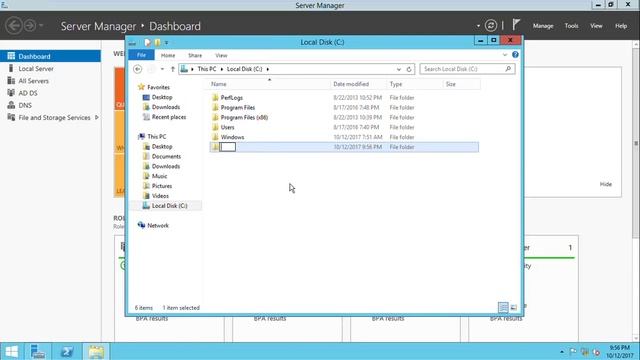Click the AD DS icon in Server Manager sidebar
The width and height of the screenshot is (640, 360).
[11, 93]
